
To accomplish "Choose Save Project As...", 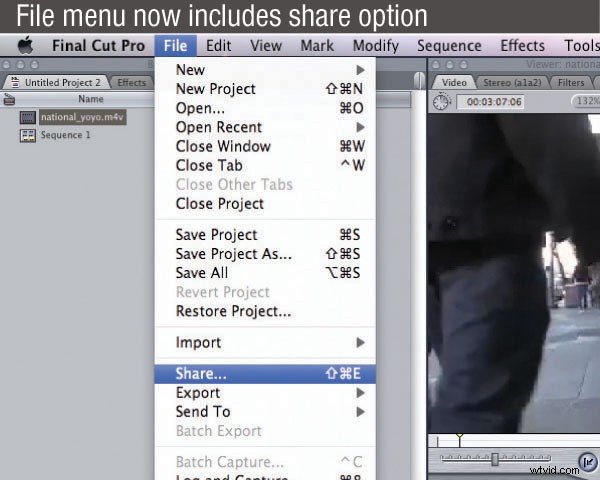I will 265,254.
